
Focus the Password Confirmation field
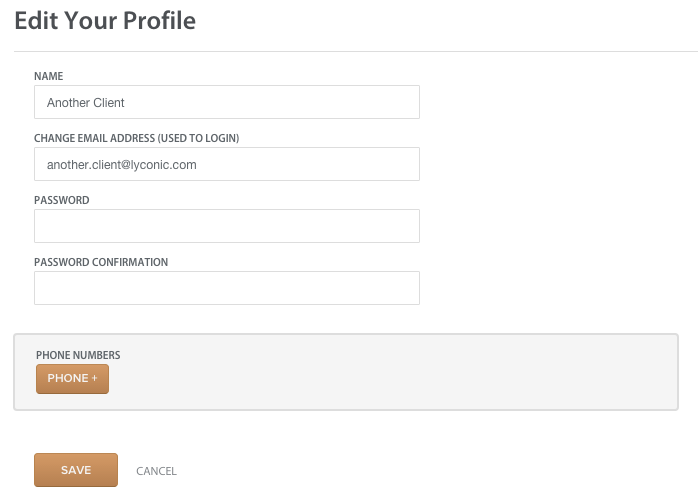(227, 288)
